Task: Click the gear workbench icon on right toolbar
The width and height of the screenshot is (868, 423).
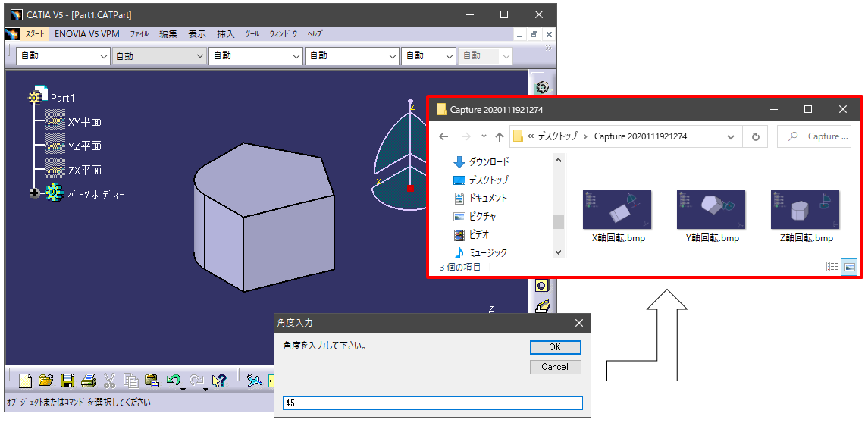Action: pyautogui.click(x=543, y=87)
